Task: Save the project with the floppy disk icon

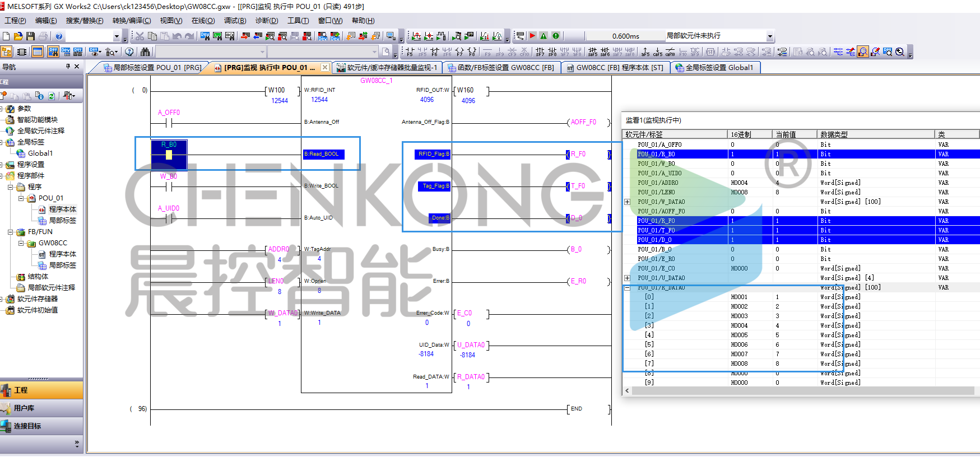Action: (31, 36)
